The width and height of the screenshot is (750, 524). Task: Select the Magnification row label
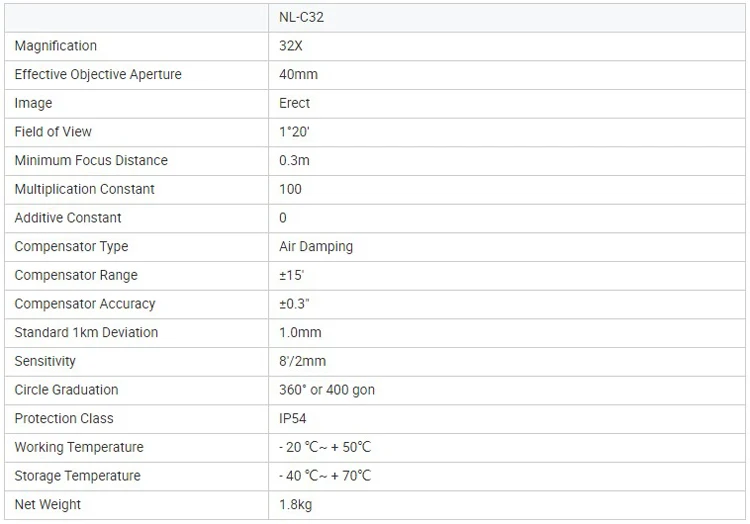56,46
